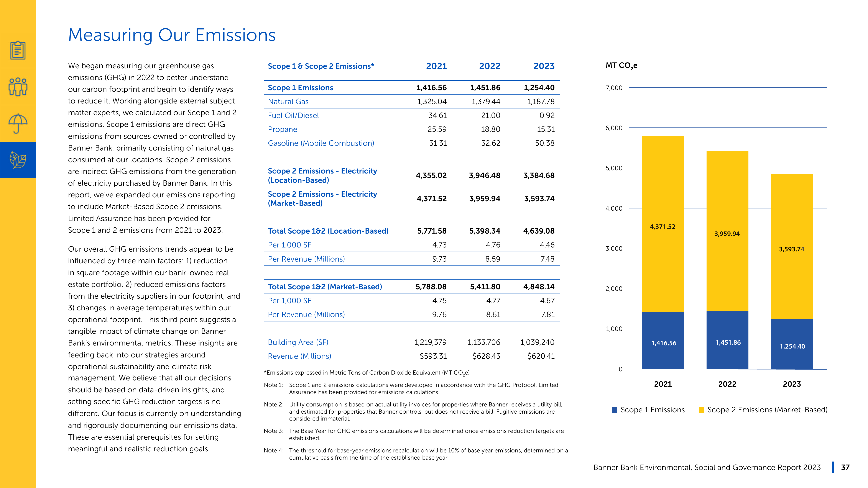Open the people group sidebar icon
Image resolution: width=868 pixels, height=488 pixels.
tap(18, 87)
